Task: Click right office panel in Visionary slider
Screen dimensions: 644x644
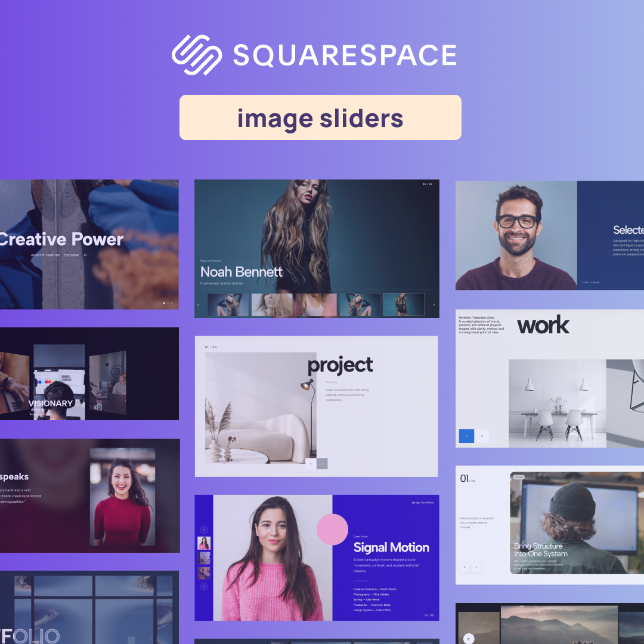Action: [x=107, y=383]
